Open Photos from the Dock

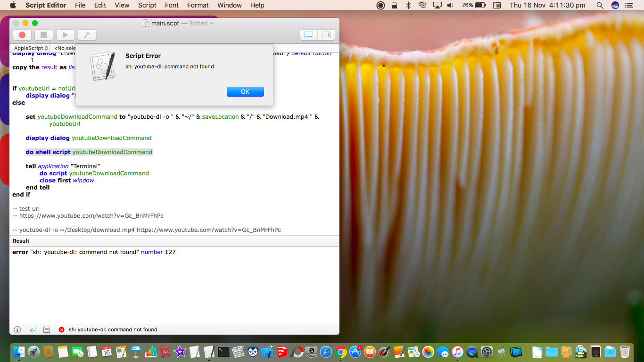point(428,352)
